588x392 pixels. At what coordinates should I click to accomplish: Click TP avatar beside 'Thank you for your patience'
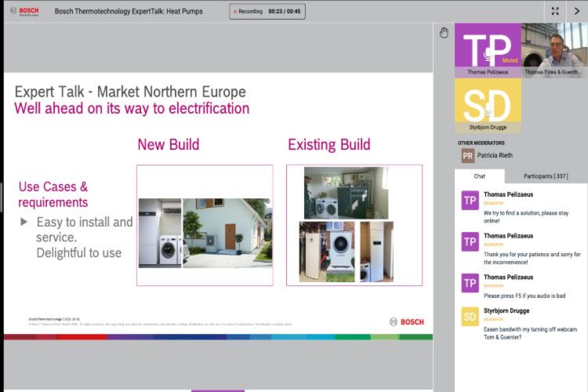click(470, 242)
